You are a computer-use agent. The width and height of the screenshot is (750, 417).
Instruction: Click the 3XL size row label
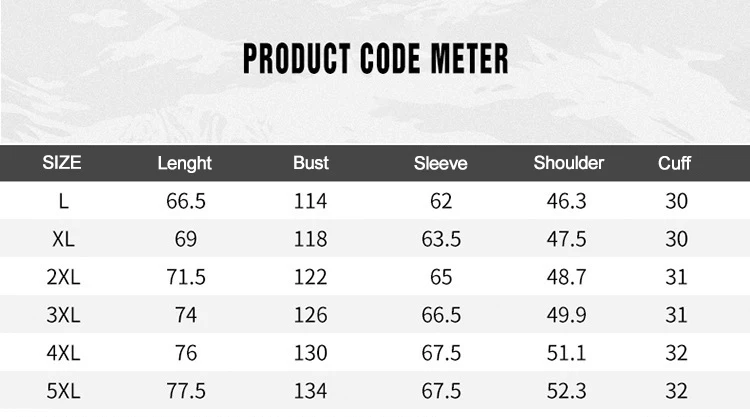click(x=63, y=315)
